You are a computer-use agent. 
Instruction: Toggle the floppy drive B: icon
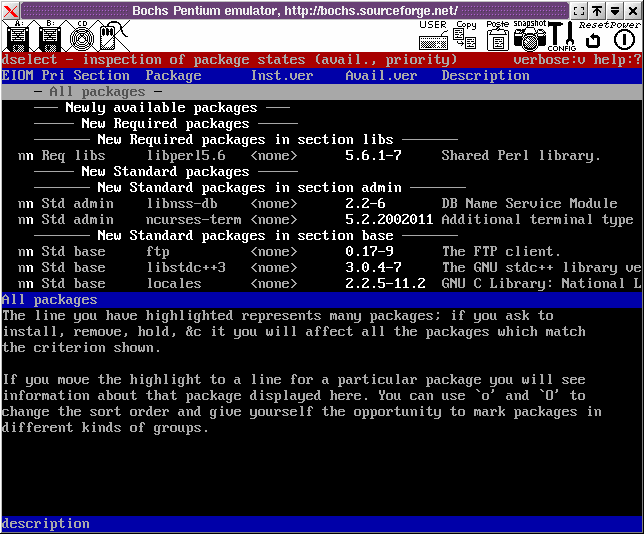(49, 37)
